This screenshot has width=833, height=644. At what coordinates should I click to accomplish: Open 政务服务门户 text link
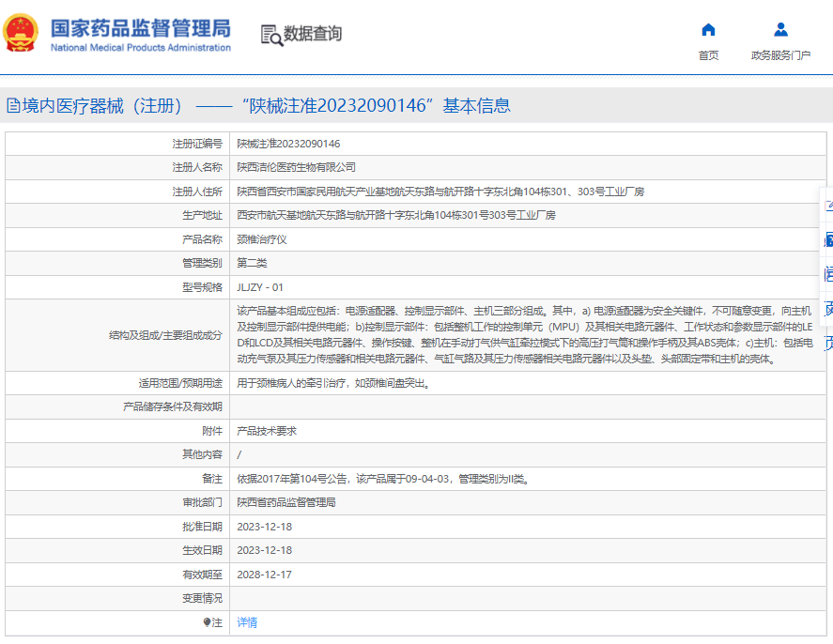coord(780,55)
